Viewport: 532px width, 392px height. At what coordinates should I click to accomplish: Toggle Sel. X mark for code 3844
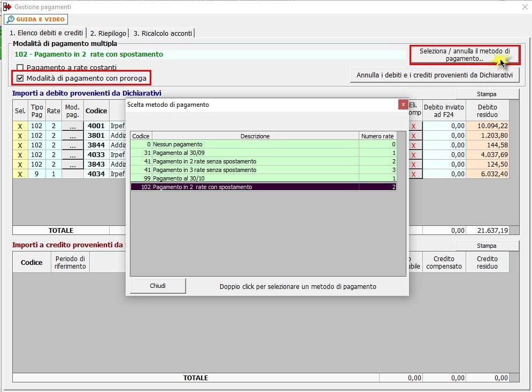click(x=20, y=145)
